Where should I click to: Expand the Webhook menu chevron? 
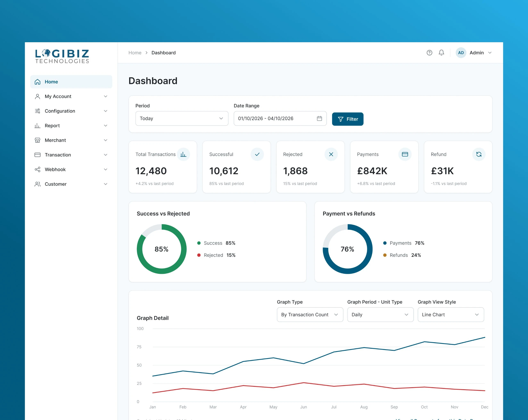click(106, 170)
